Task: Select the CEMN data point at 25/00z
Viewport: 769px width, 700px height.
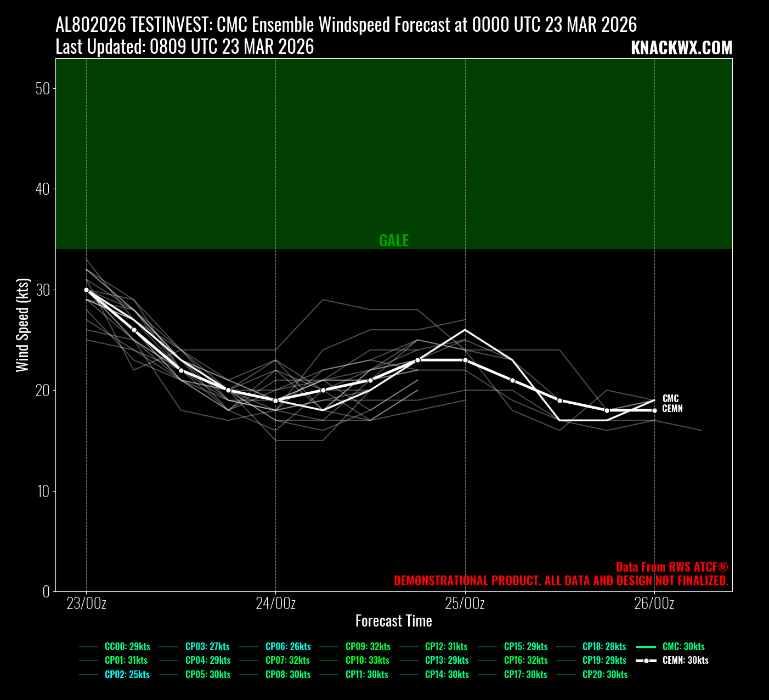Action: 465,360
